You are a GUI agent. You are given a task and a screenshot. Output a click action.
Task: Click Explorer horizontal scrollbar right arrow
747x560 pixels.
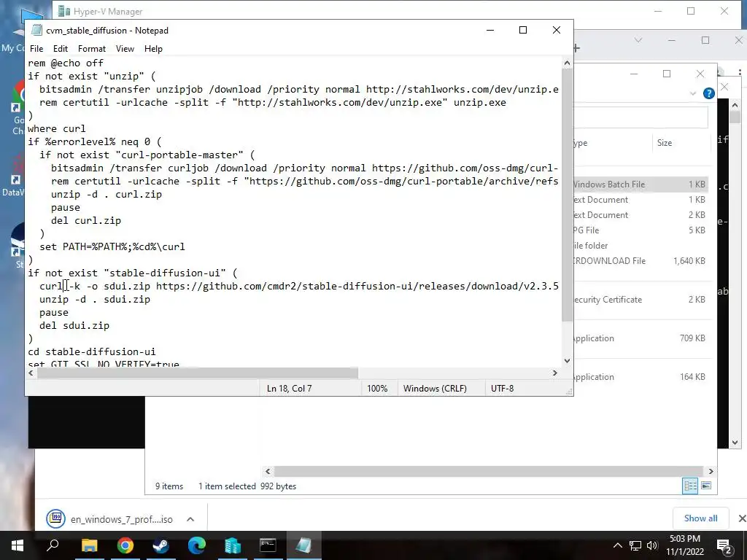coord(711,471)
